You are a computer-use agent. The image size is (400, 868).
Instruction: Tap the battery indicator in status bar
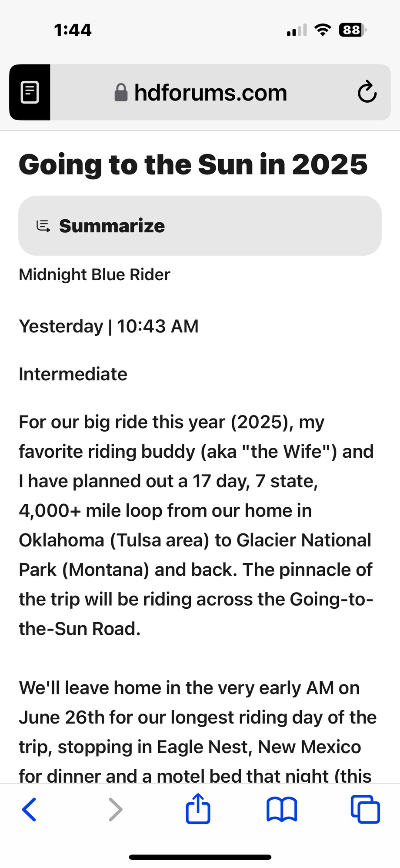pos(353,30)
